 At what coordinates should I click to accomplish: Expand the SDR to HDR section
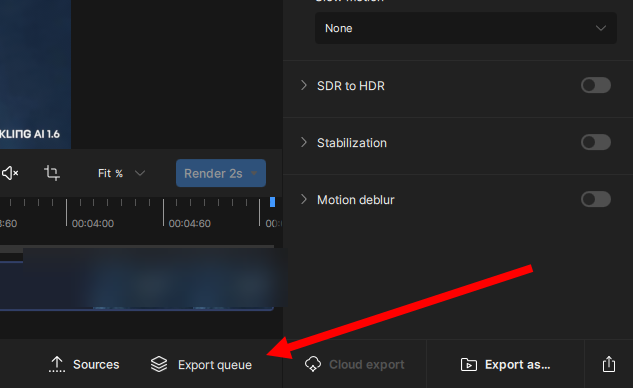[x=304, y=85]
